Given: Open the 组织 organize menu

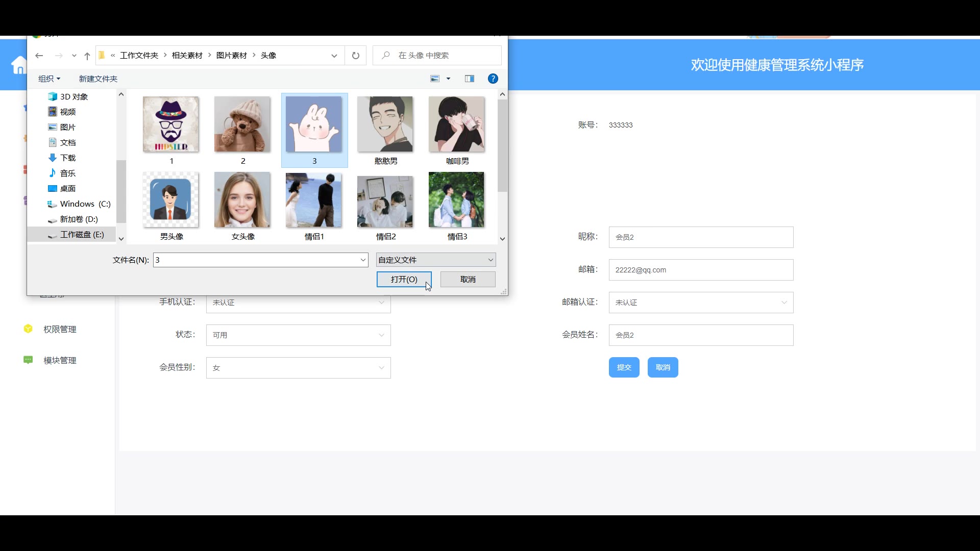Looking at the screenshot, I should click(x=49, y=79).
